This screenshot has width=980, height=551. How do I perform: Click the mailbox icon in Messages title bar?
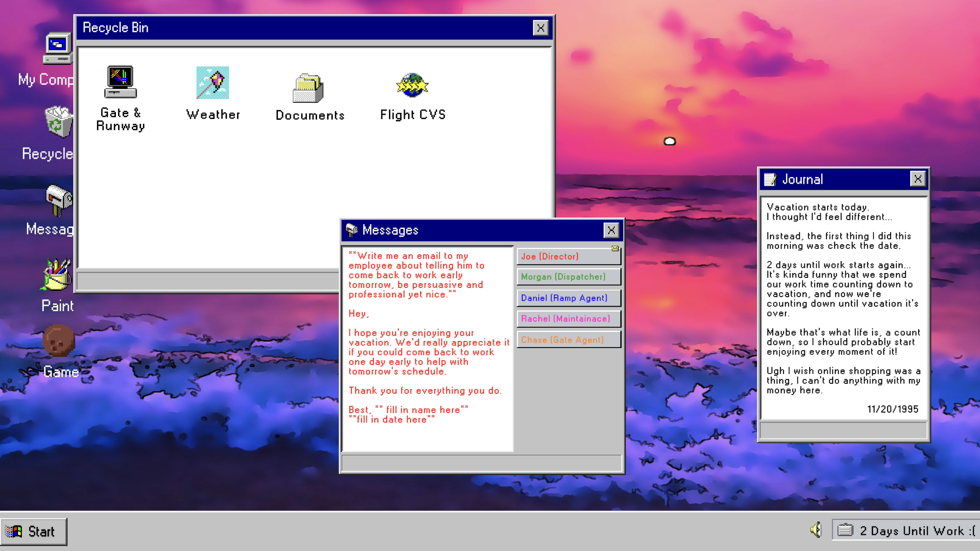[351, 230]
